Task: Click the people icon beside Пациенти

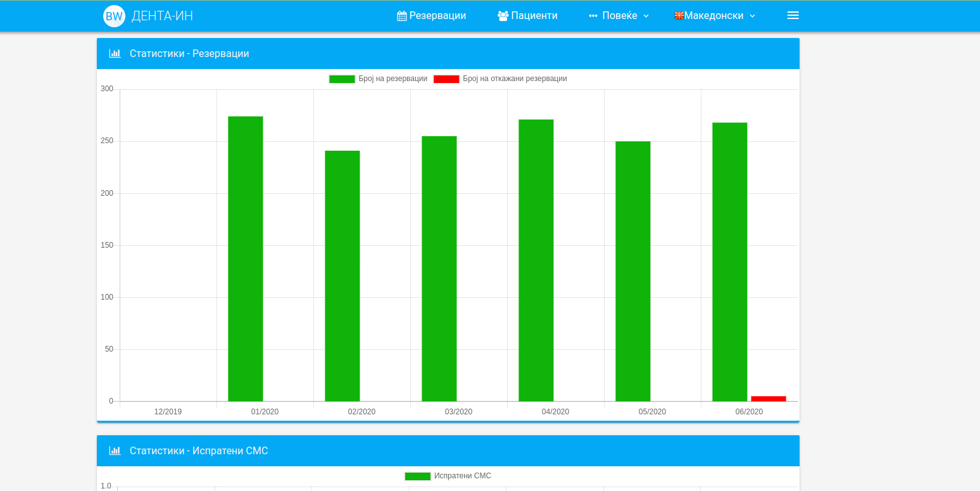Action: [x=503, y=16]
